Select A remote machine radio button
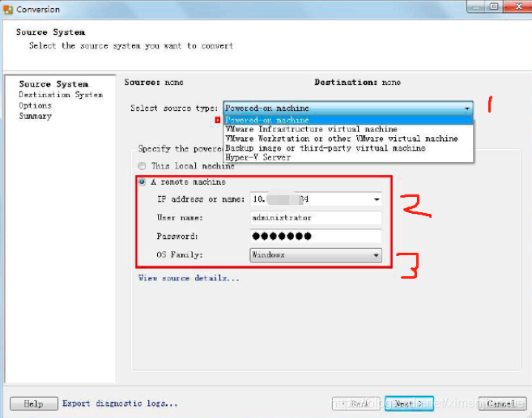This screenshot has width=532, height=418. coord(142,182)
